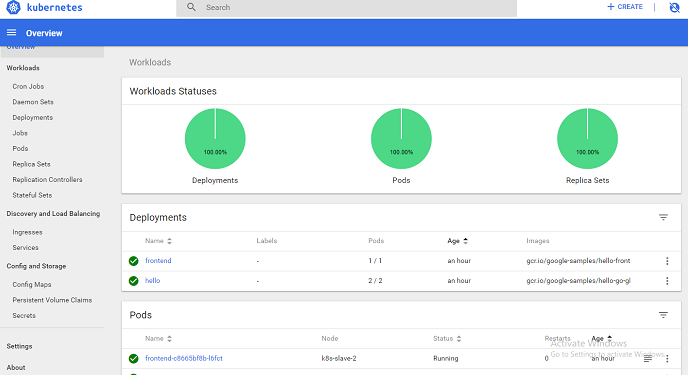
Task: Open Jobs in sidebar
Action: [x=20, y=133]
